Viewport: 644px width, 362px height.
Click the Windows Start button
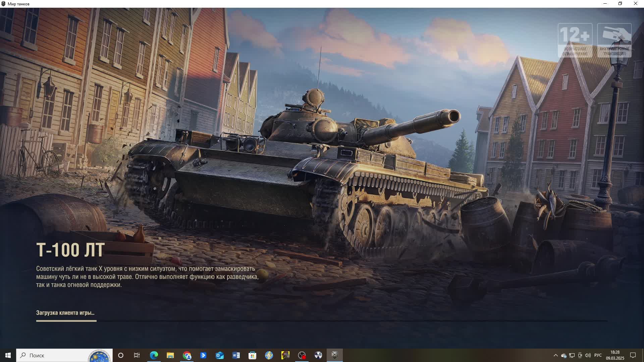[x=8, y=355]
